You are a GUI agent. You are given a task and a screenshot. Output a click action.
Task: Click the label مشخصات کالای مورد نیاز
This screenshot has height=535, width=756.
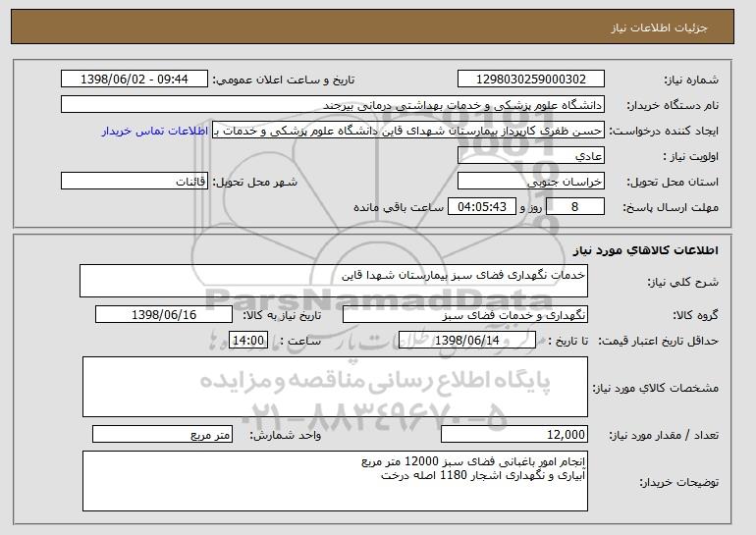click(655, 388)
